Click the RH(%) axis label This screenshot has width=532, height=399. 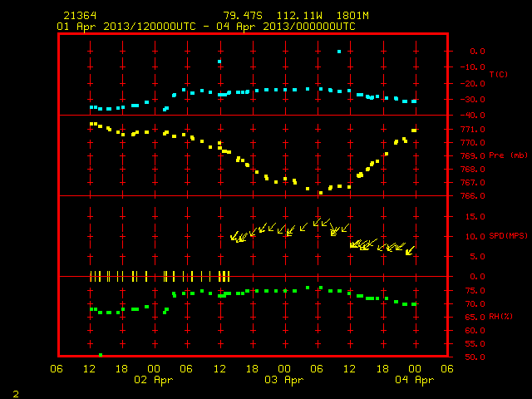pyautogui.click(x=500, y=317)
